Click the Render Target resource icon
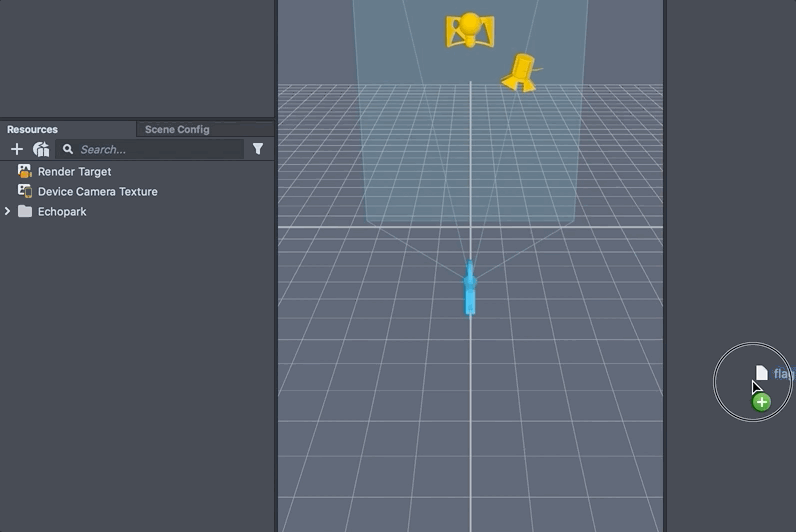The height and width of the screenshot is (532, 796). pos(25,171)
